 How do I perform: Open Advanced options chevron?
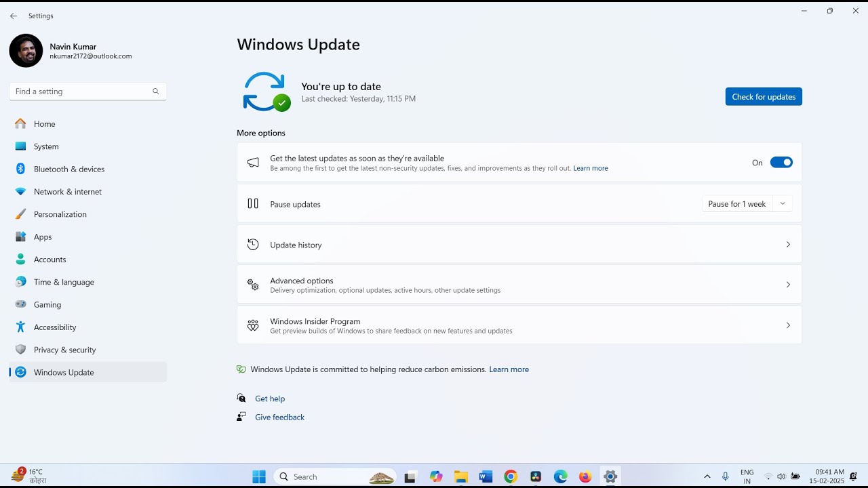788,285
